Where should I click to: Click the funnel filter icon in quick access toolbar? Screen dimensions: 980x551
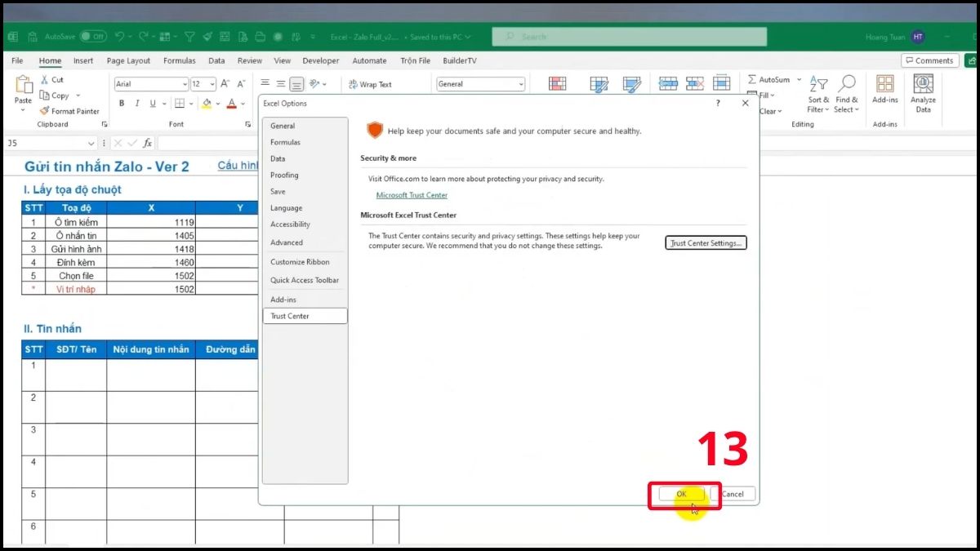click(x=189, y=37)
